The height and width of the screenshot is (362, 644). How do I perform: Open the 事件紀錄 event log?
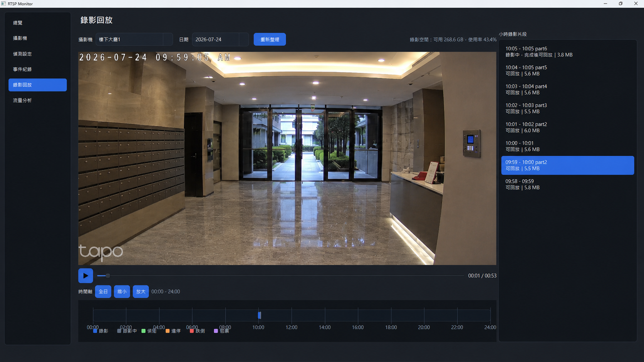(x=37, y=69)
